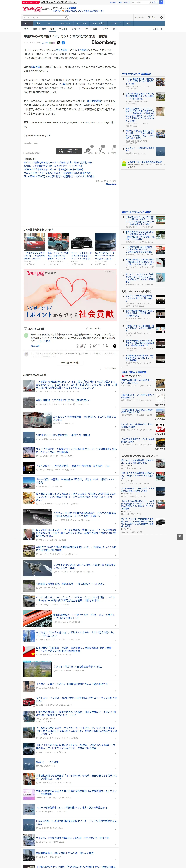Open the 速報 tab
The width and height of the screenshot is (186, 868).
38,24
